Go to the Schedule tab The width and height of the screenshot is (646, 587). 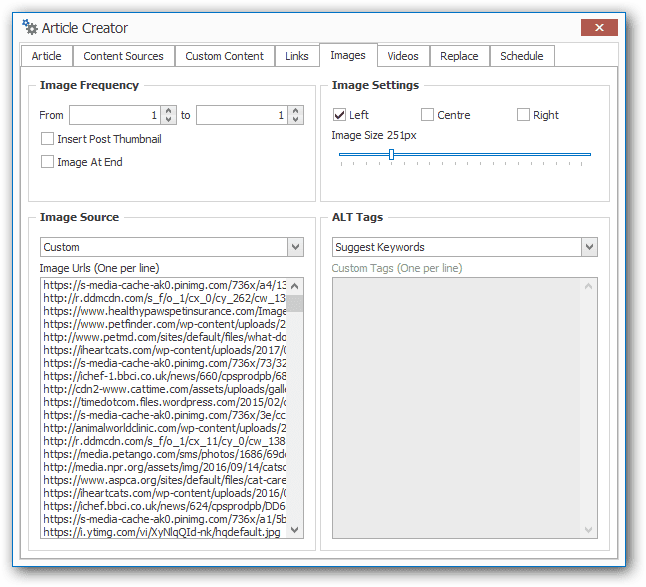pos(522,56)
